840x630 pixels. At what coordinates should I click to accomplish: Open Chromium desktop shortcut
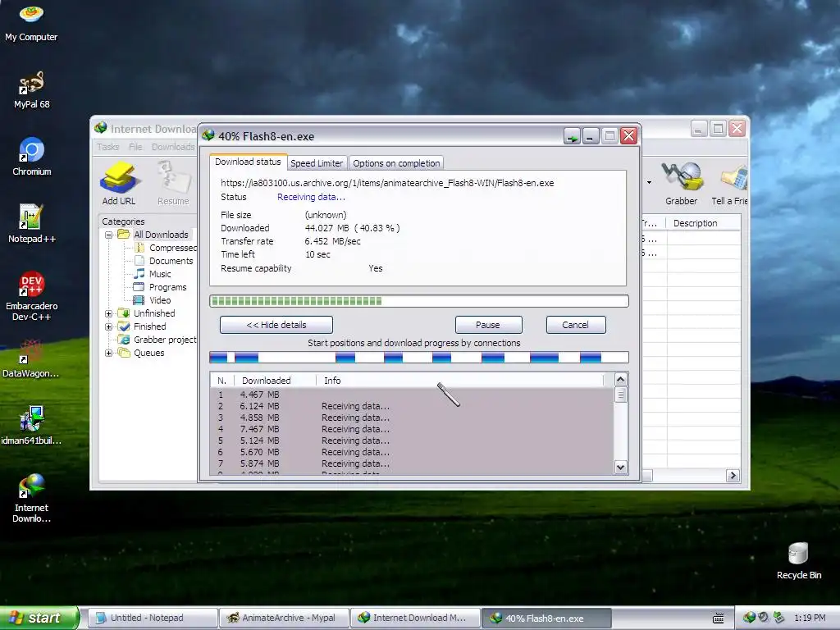coord(31,157)
